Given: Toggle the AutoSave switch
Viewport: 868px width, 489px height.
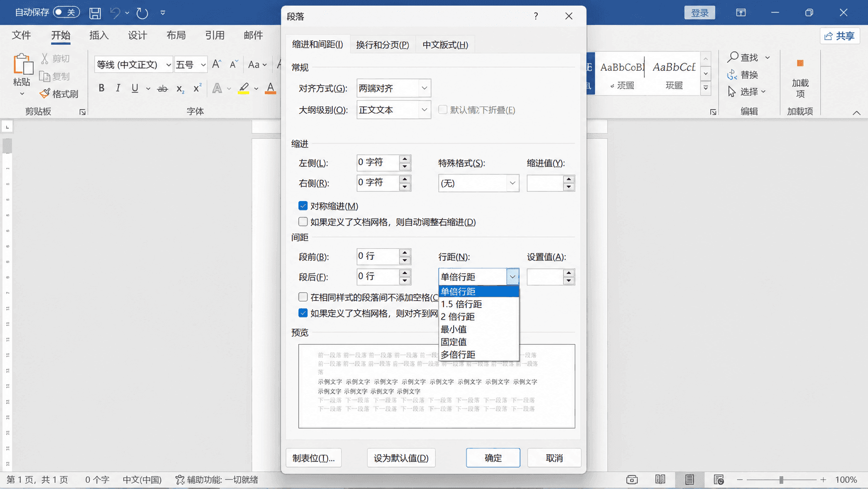Looking at the screenshot, I should pos(66,12).
